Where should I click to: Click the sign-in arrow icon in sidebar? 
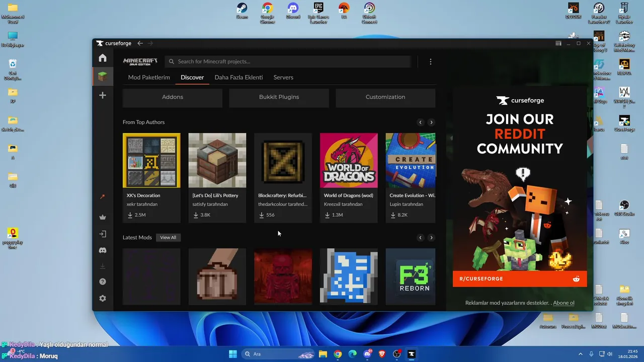click(103, 234)
